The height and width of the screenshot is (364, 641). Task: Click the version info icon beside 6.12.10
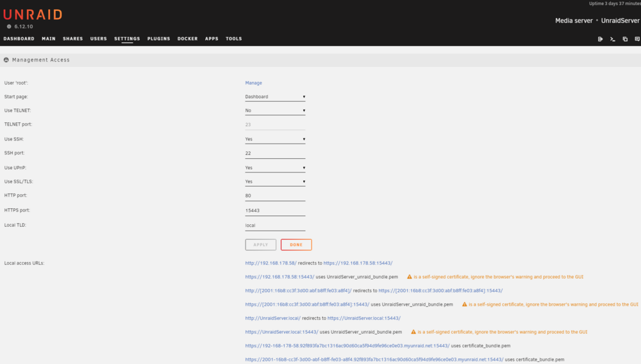(x=9, y=26)
